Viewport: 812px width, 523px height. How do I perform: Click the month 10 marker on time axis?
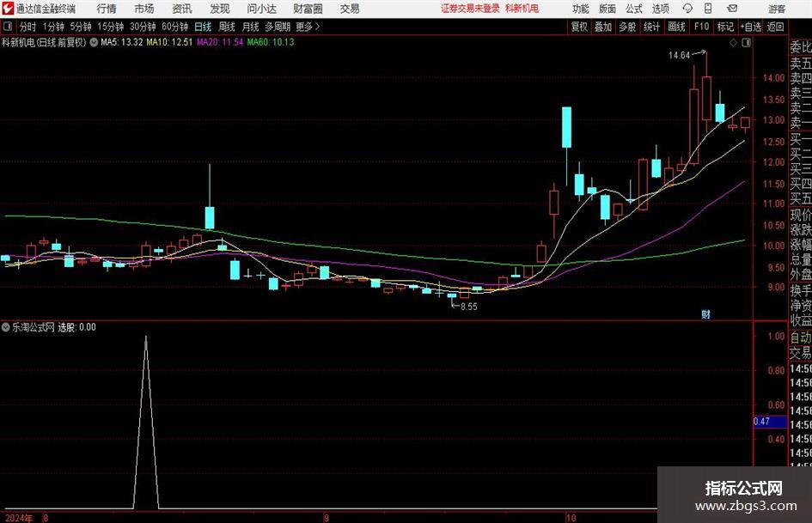571,518
